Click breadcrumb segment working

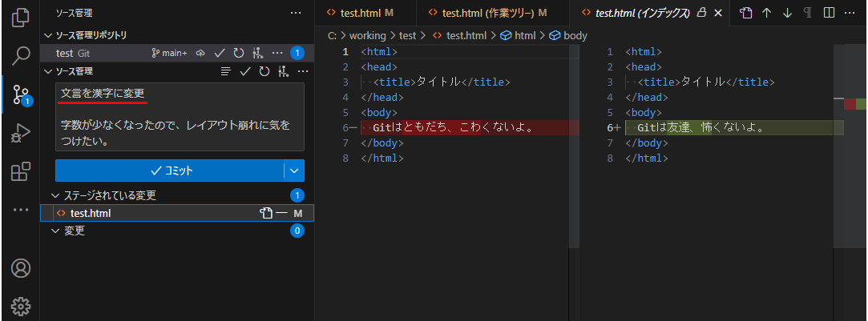click(x=368, y=35)
